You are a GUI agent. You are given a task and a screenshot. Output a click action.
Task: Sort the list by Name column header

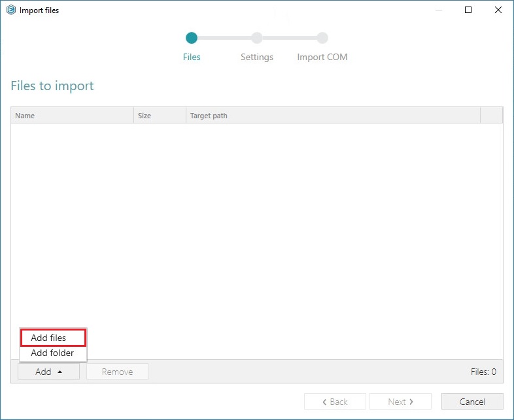click(72, 115)
